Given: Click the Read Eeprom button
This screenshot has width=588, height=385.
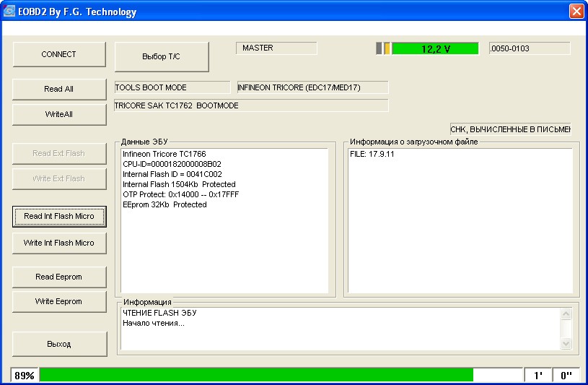Looking at the screenshot, I should pos(59,277).
